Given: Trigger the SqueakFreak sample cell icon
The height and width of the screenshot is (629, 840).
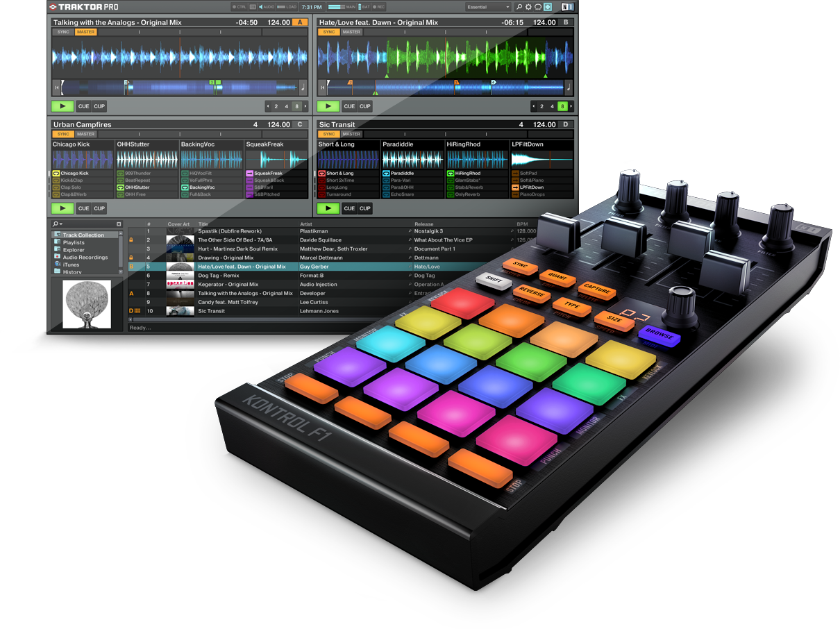Looking at the screenshot, I should [x=249, y=174].
